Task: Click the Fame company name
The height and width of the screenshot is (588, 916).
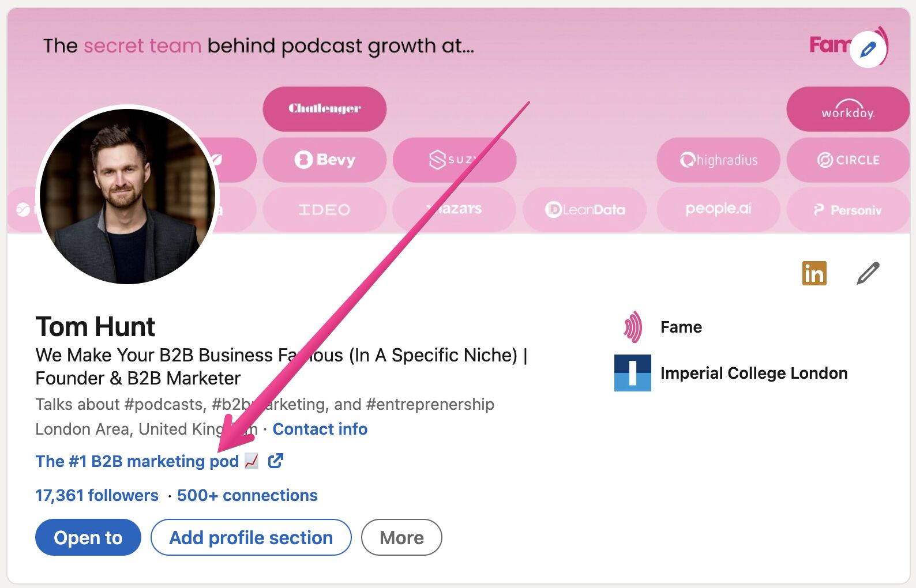Action: [x=681, y=327]
